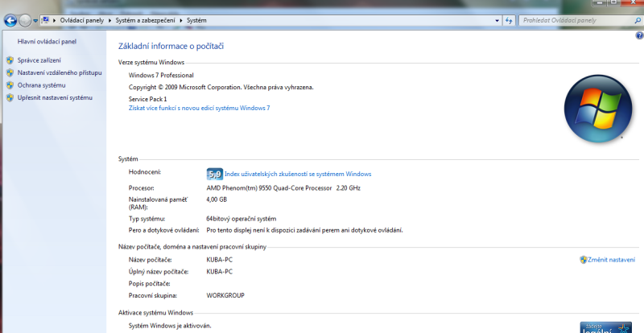644x333 pixels.
Task: Click the AMD Phenom processor value text
Action: tap(283, 188)
